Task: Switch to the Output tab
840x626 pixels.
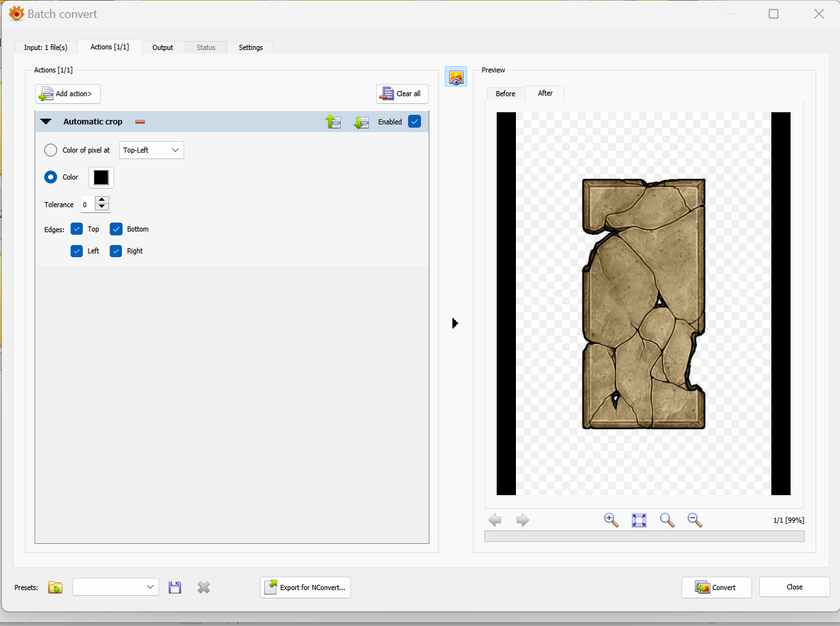Action: 162,47
